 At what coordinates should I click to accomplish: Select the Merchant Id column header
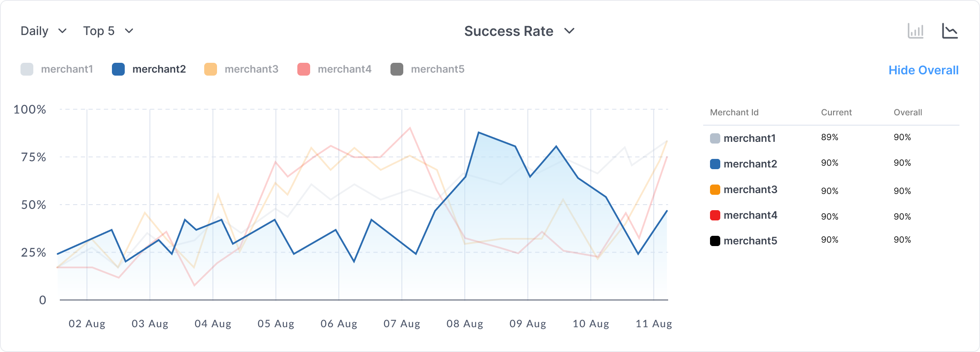click(x=734, y=112)
